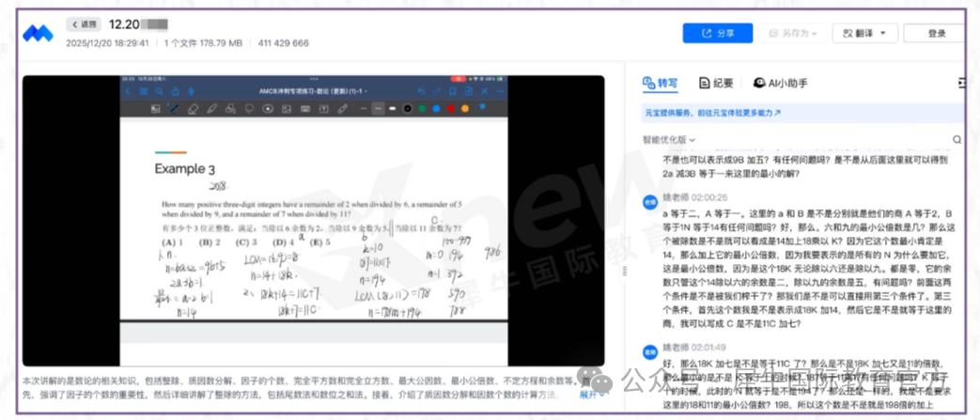This screenshot has height=420, width=980.
Task: Click the 登录 login button
Action: coord(936,33)
